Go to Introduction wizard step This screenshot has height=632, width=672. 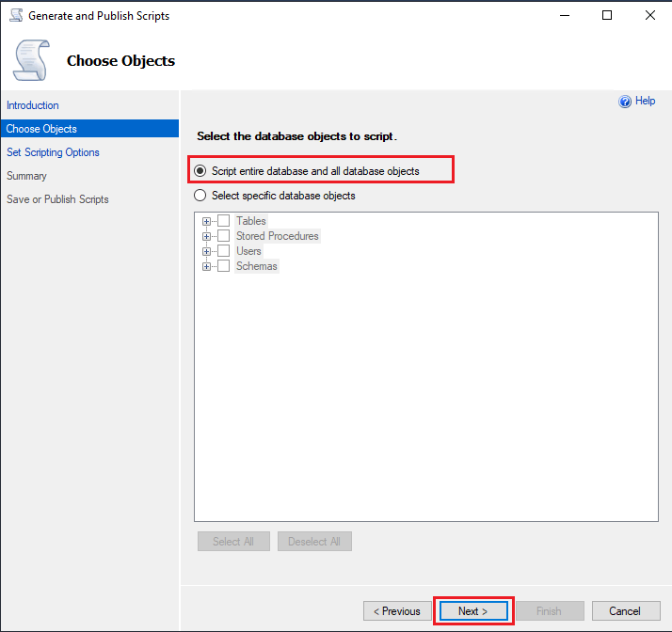click(x=33, y=105)
